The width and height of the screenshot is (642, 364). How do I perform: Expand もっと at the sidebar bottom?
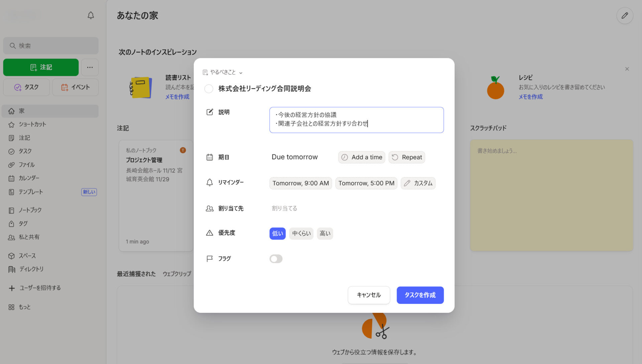(x=24, y=307)
